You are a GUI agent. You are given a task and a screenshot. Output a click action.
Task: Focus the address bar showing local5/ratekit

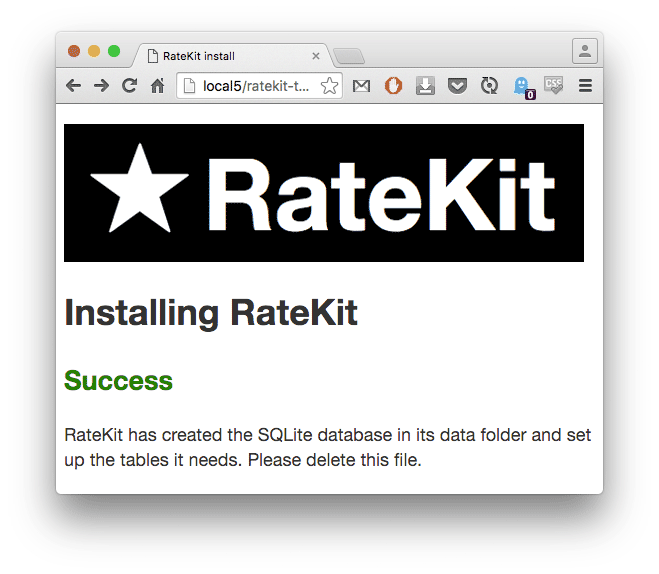[x=255, y=86]
